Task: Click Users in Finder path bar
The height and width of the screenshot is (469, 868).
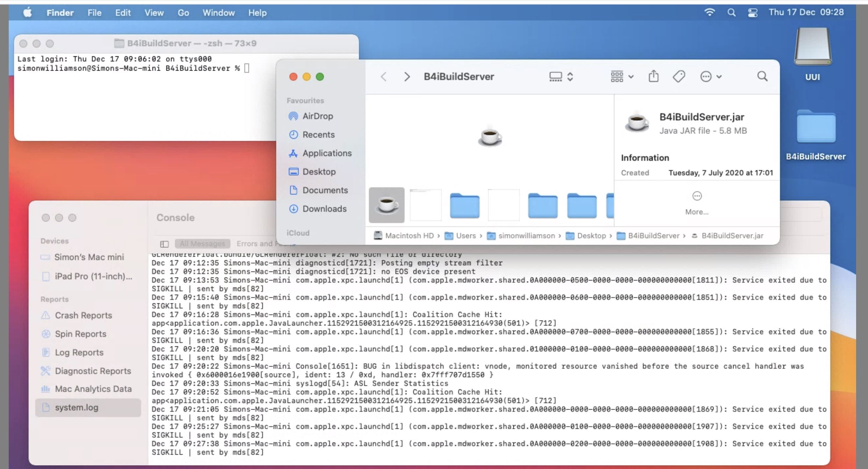Action: pos(460,236)
